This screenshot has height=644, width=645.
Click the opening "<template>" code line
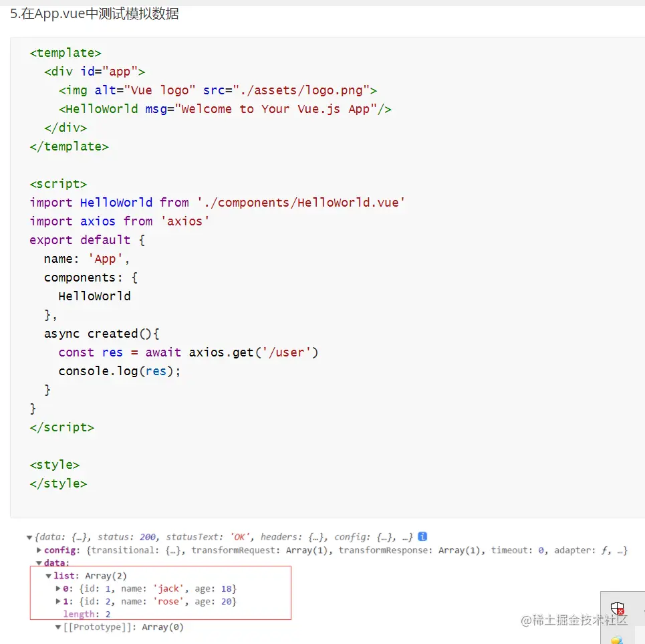(66, 53)
